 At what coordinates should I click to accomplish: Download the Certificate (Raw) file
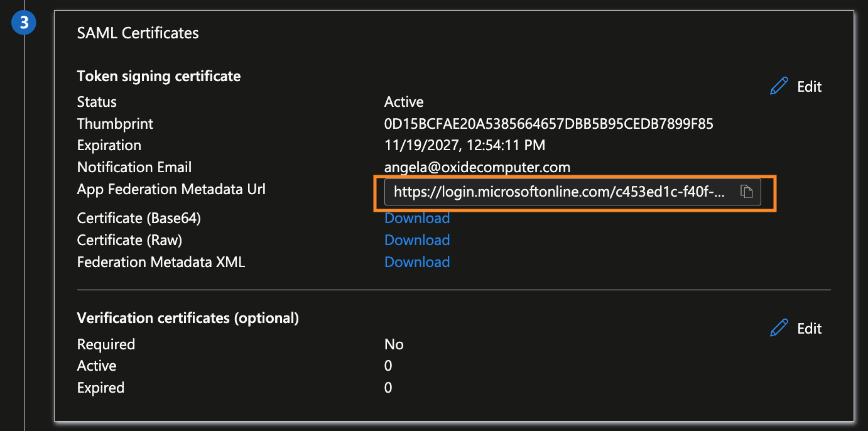pos(417,240)
